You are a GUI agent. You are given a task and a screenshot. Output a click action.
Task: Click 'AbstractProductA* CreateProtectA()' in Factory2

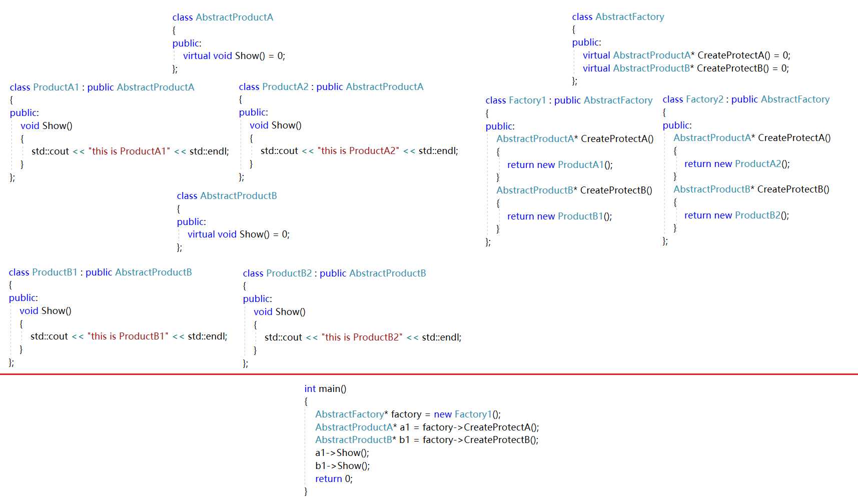click(752, 138)
